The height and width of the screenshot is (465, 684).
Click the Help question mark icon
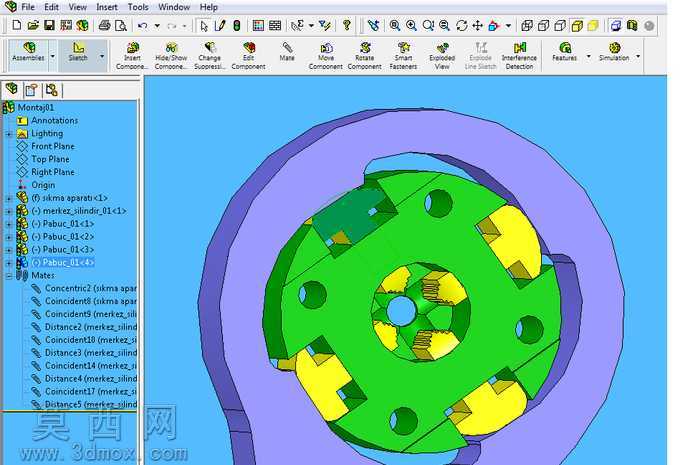pyautogui.click(x=347, y=25)
